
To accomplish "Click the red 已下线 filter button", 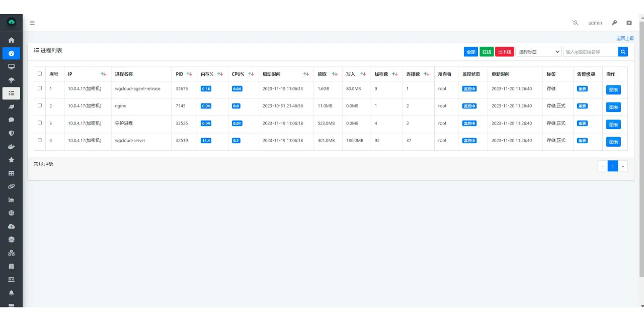I will 504,52.
